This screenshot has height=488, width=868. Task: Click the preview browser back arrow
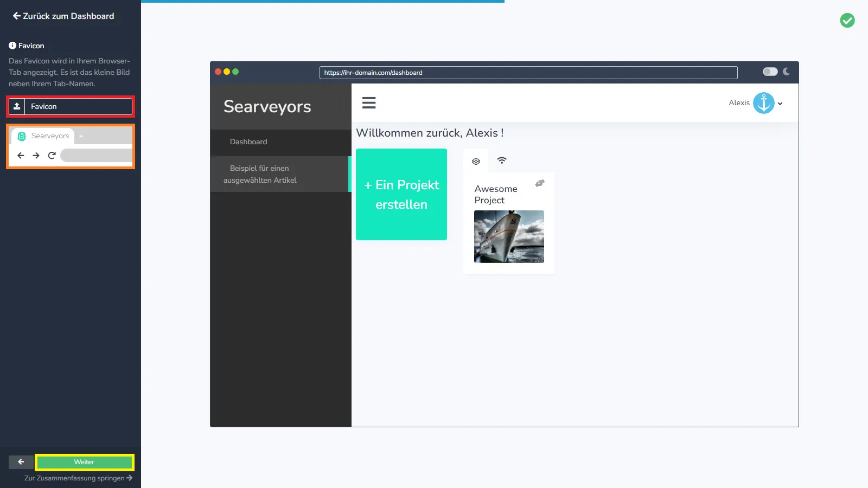[21, 156]
